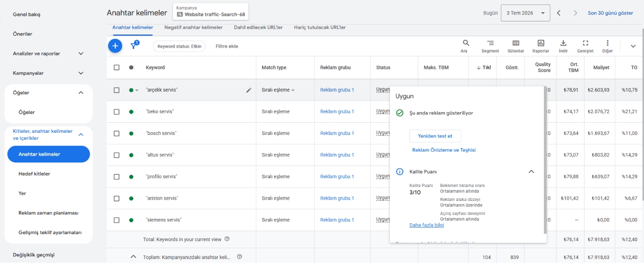Click Son 30 günü göster link
Screen dimensions: 644x263
coord(610,13)
